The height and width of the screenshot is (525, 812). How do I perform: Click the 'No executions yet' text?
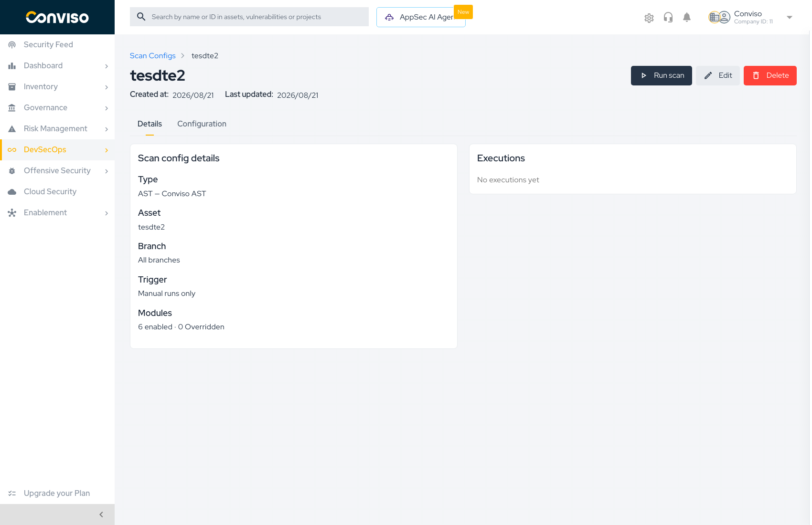pyautogui.click(x=508, y=180)
